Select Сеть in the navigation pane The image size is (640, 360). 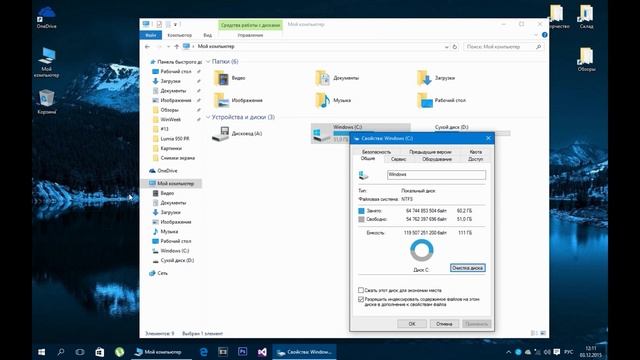[162, 273]
